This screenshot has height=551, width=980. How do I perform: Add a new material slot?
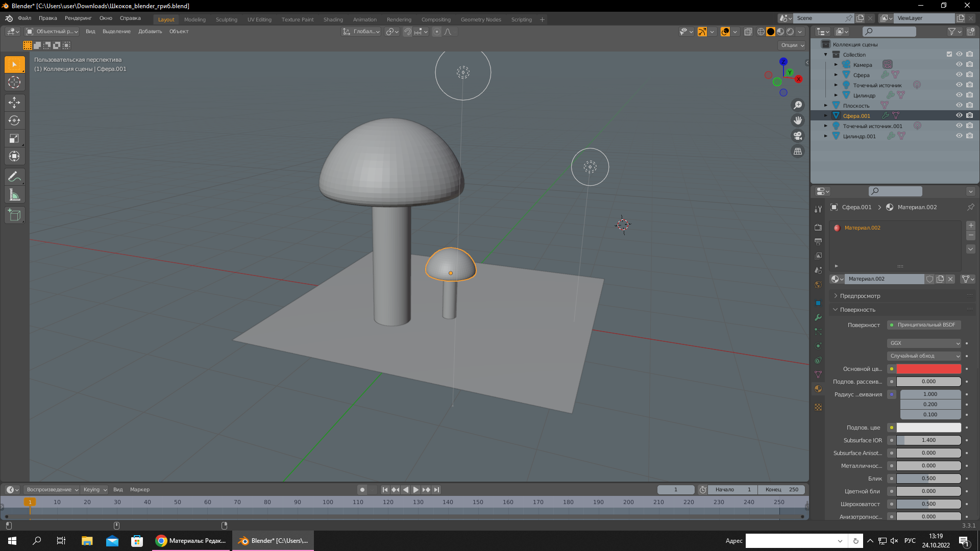pos(971,226)
